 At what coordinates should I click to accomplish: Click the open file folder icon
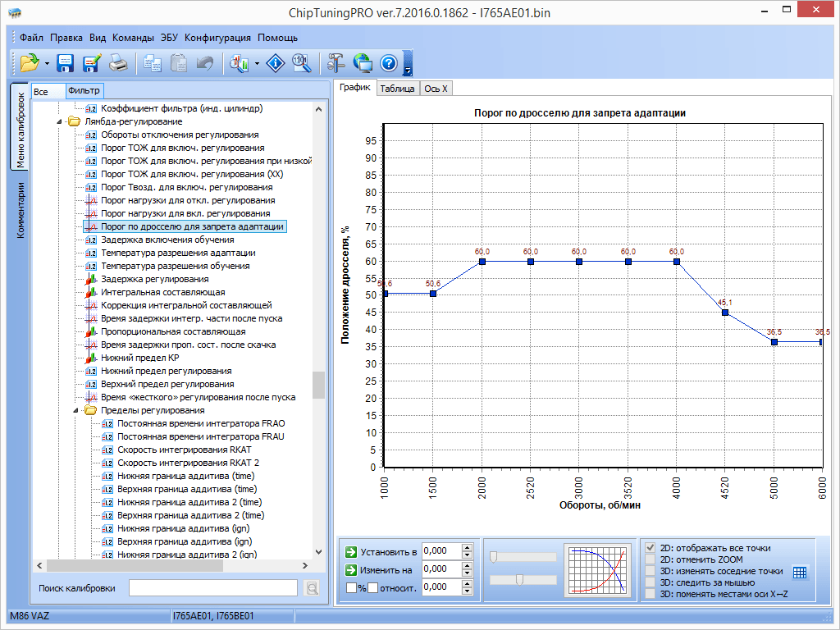(29, 63)
